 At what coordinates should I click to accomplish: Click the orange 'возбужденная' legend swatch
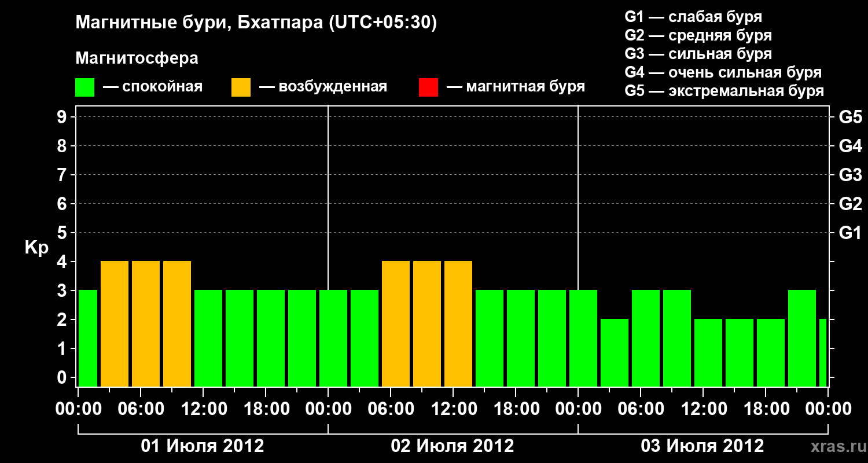coord(241,87)
